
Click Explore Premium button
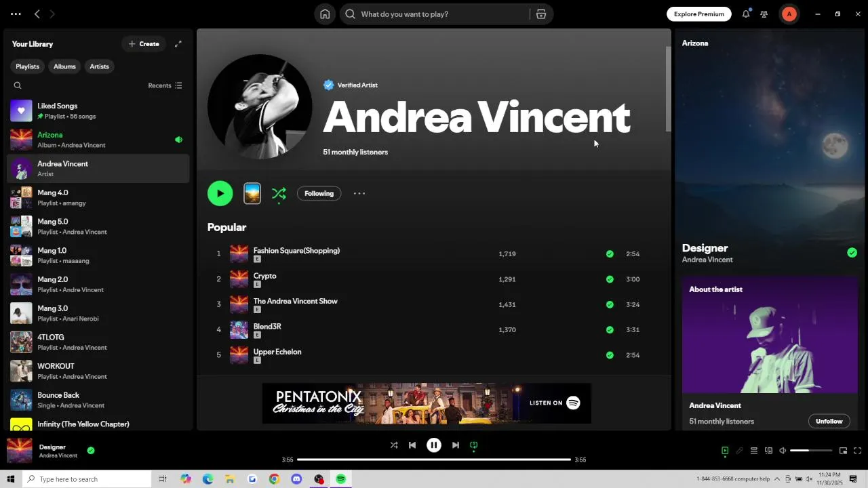click(698, 14)
